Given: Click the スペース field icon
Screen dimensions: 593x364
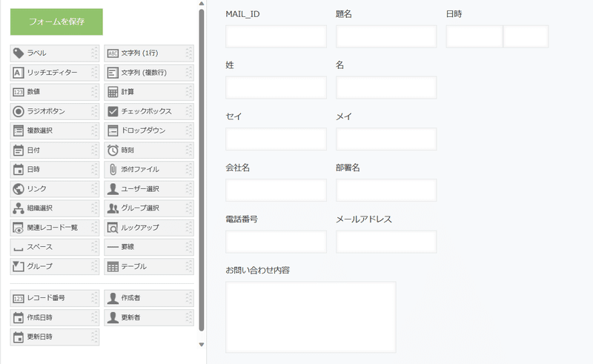Looking at the screenshot, I should click(18, 248).
